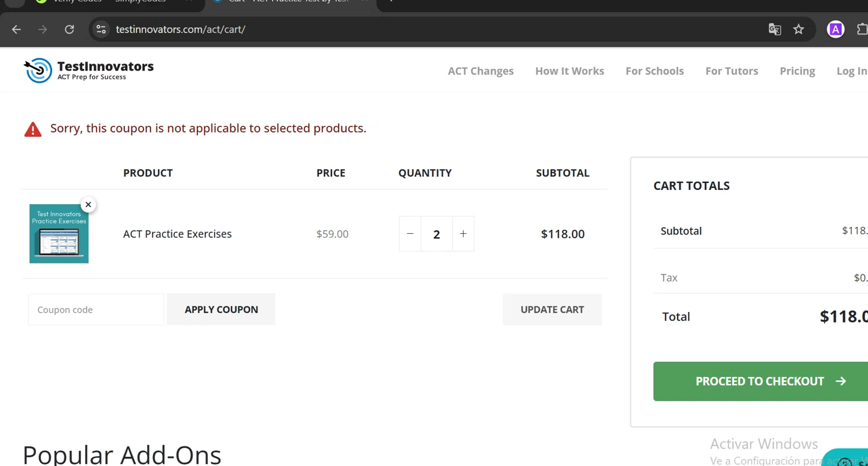The image size is (868, 466).
Task: Decrease quantity with minus button
Action: (x=410, y=234)
